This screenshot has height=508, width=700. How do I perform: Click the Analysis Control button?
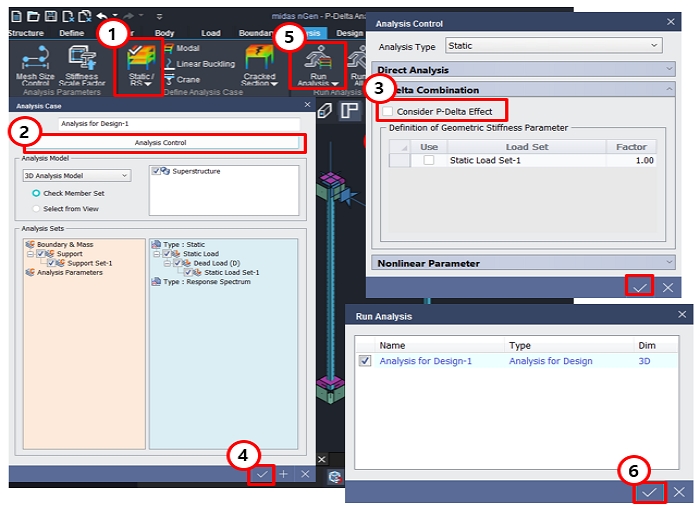tap(160, 143)
